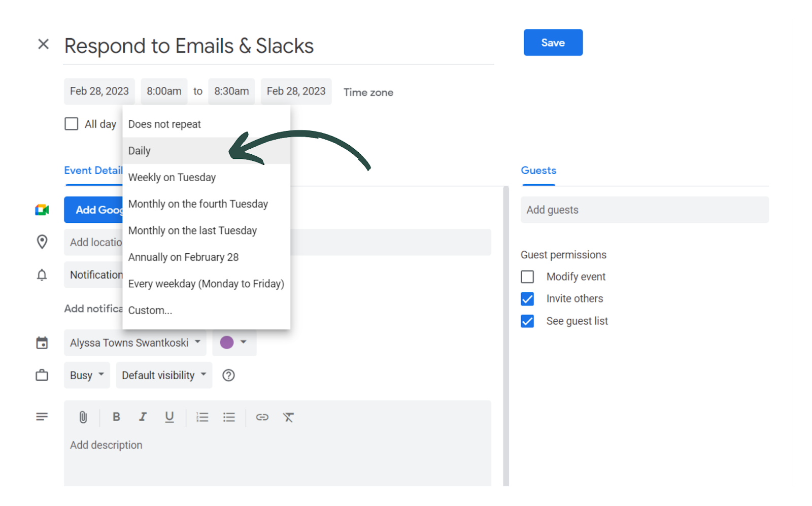Open the Default visibility dropdown
The width and height of the screenshot is (812, 506).
pos(164,375)
